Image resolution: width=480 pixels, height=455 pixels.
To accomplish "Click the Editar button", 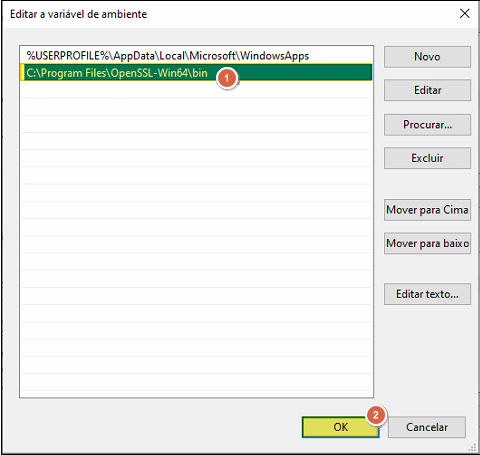I will (x=427, y=90).
